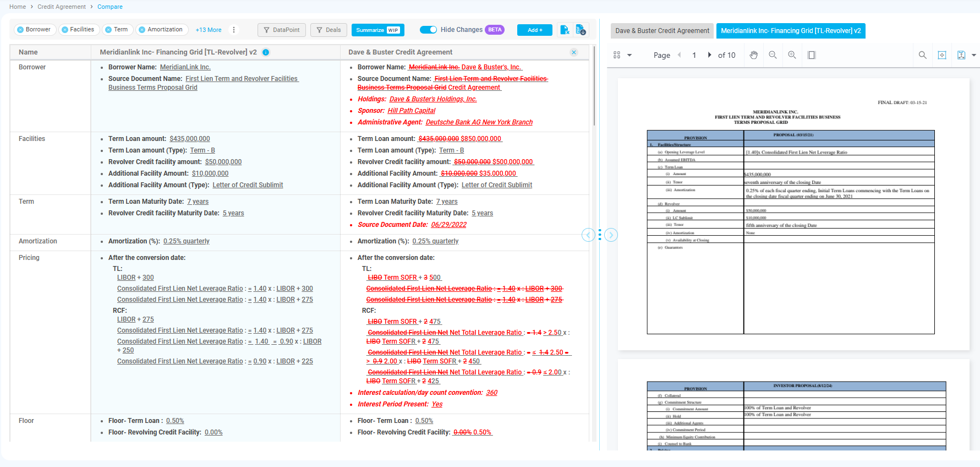The height and width of the screenshot is (467, 980).
Task: Click the save document icon
Action: pyautogui.click(x=961, y=55)
